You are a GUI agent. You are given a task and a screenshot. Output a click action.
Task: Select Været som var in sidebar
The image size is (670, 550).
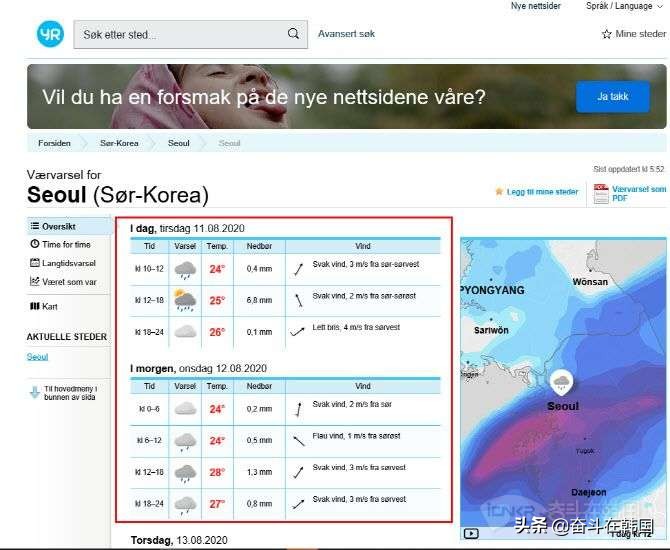69,282
